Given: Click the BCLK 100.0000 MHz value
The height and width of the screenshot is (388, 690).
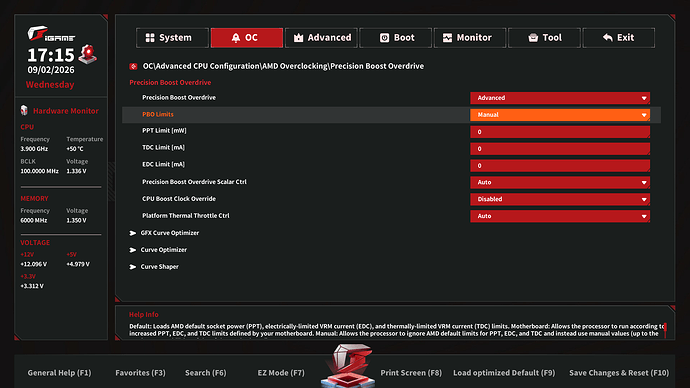Looking at the screenshot, I should click(x=39, y=171).
